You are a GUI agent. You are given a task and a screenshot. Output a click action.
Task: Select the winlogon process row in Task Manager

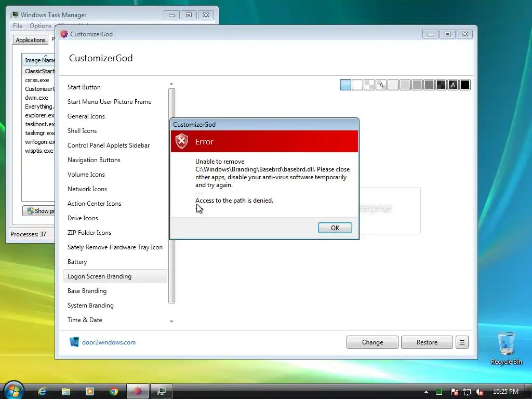click(38, 142)
